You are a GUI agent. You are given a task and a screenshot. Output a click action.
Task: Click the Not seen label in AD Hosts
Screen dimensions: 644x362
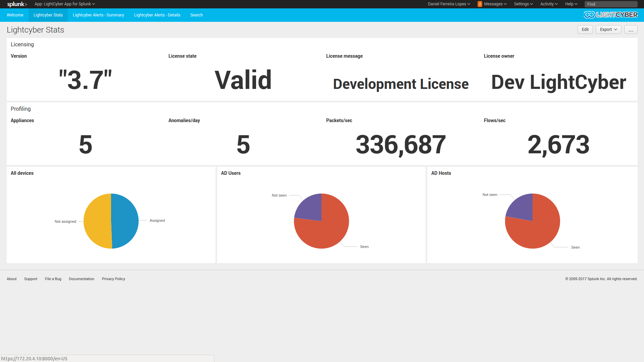pyautogui.click(x=490, y=195)
